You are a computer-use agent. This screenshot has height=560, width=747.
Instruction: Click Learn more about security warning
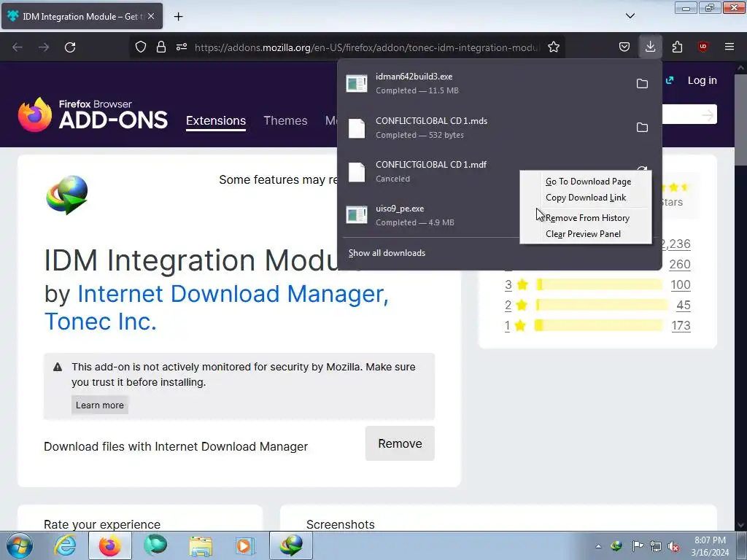[99, 405]
